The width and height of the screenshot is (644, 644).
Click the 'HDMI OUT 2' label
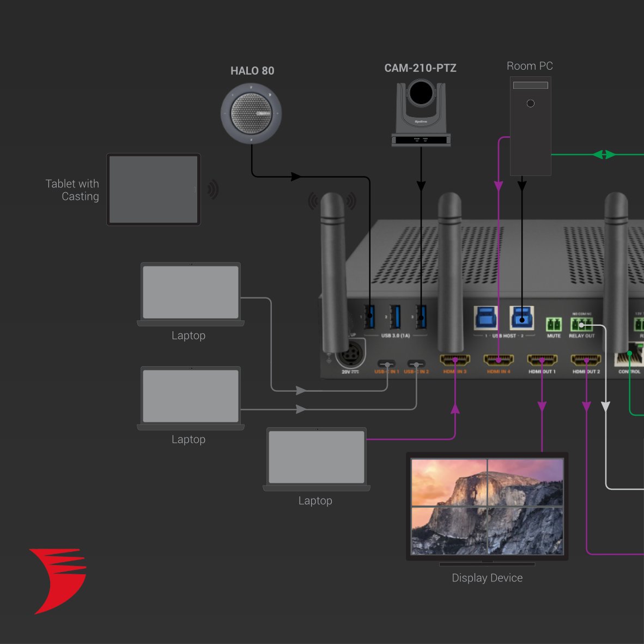tap(586, 372)
